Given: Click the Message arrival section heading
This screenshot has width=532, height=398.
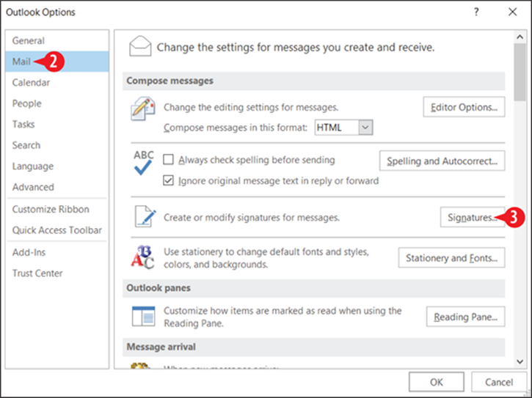Looking at the screenshot, I should click(161, 347).
